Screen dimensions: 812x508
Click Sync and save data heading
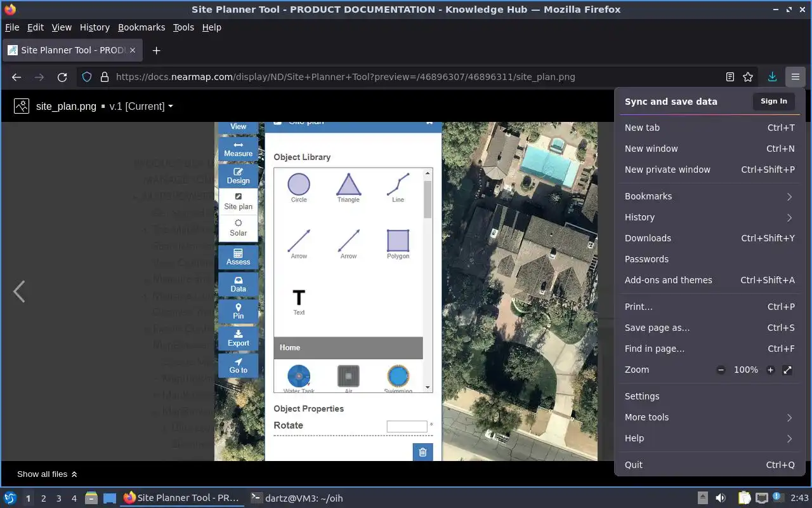tap(671, 102)
